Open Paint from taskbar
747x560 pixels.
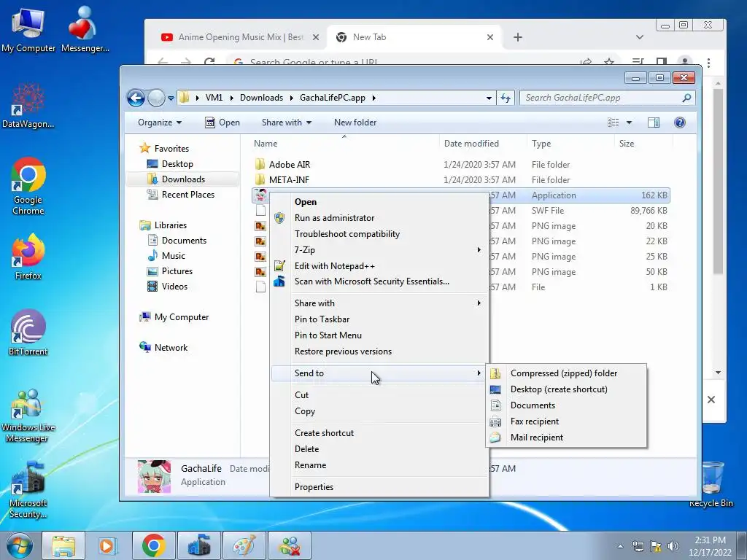point(244,545)
